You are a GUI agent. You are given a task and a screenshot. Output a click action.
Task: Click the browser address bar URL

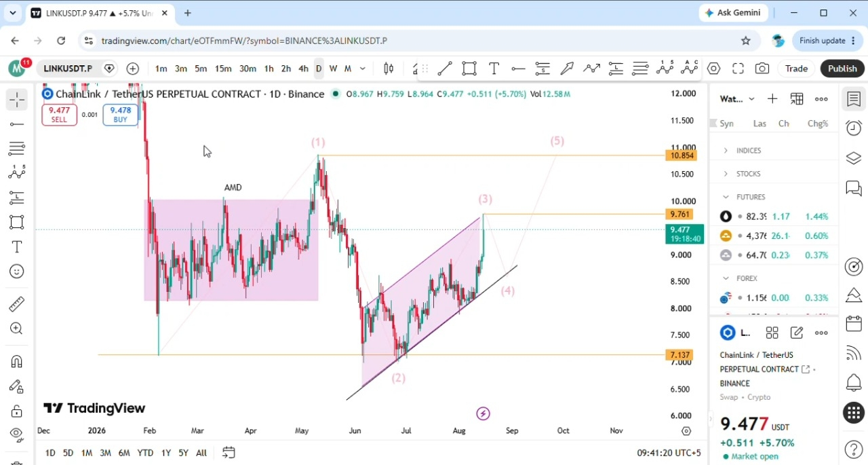[x=244, y=41]
